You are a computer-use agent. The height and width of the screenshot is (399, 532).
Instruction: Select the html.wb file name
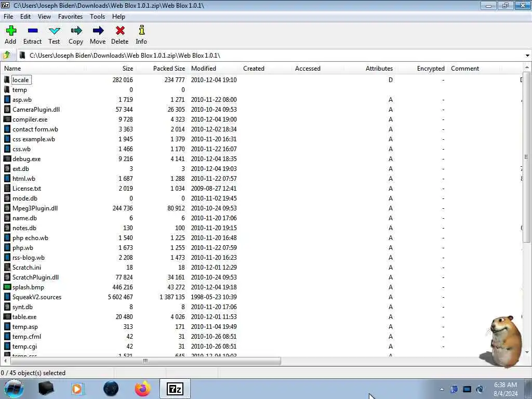24,179
